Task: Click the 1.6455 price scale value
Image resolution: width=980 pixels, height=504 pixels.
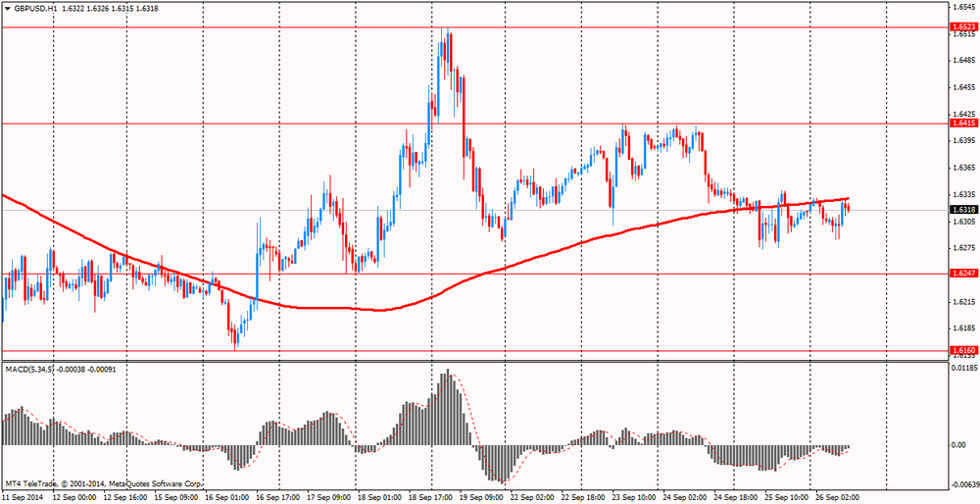Action: (x=962, y=87)
